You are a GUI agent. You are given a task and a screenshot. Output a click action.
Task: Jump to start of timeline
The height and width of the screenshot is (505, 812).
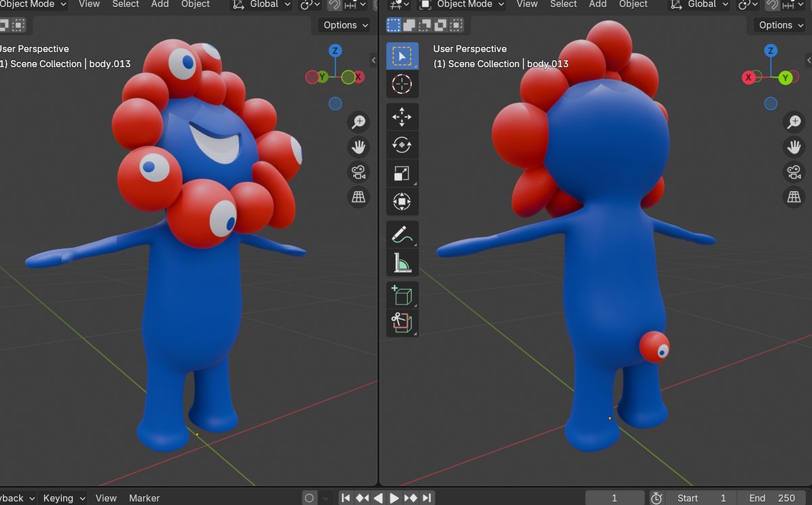[346, 498]
